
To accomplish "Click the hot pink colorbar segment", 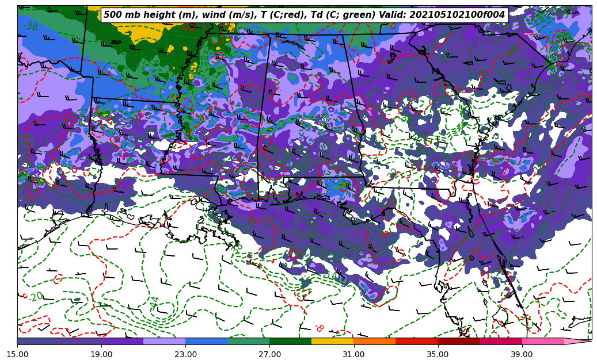I will coord(542,341).
